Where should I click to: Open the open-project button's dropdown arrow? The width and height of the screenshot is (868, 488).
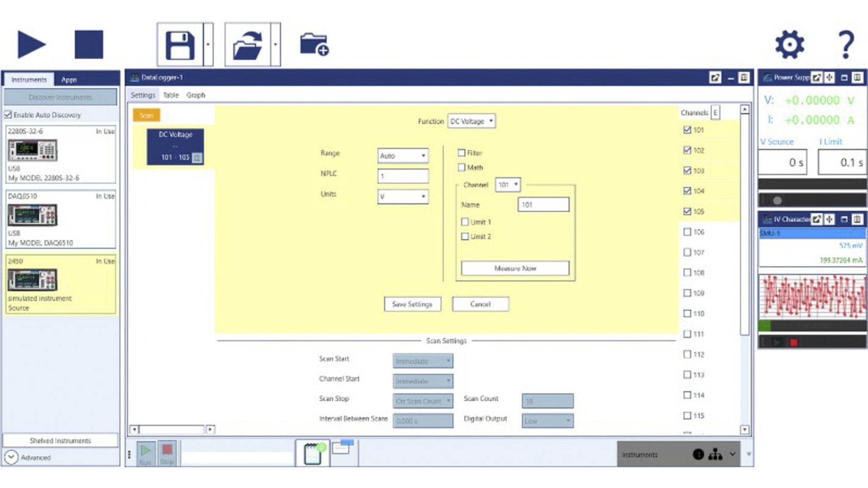(x=276, y=45)
